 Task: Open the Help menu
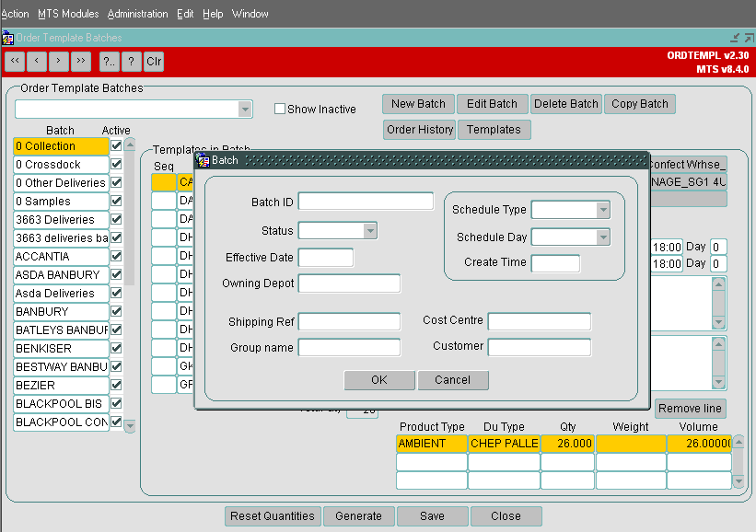coord(213,14)
